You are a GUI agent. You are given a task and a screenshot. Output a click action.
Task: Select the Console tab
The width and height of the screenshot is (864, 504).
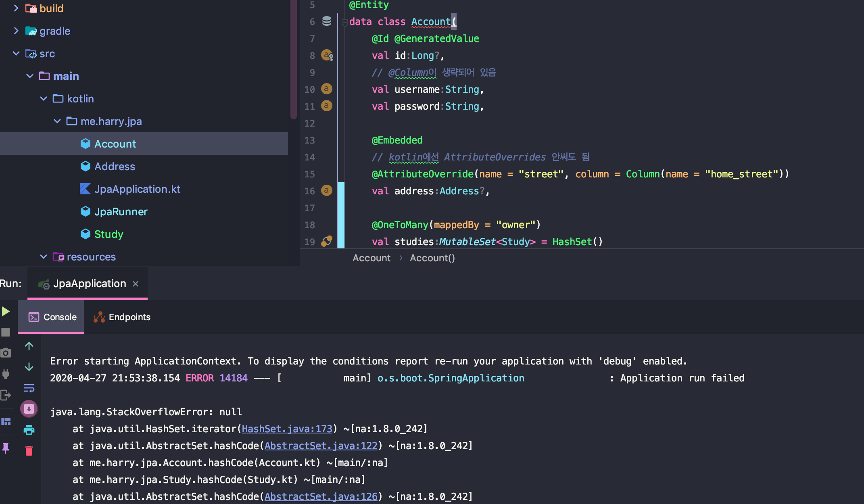tap(51, 317)
